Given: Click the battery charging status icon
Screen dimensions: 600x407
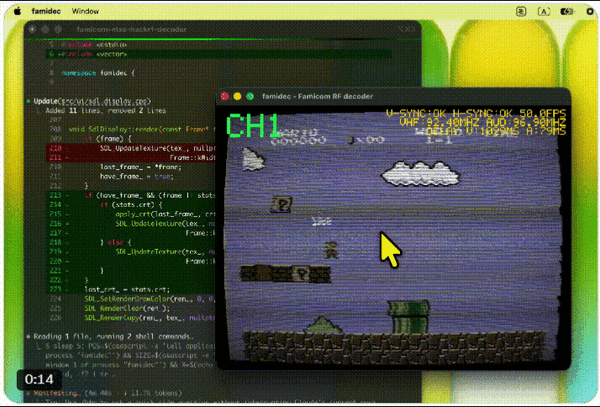Looking at the screenshot, I should click(567, 11).
